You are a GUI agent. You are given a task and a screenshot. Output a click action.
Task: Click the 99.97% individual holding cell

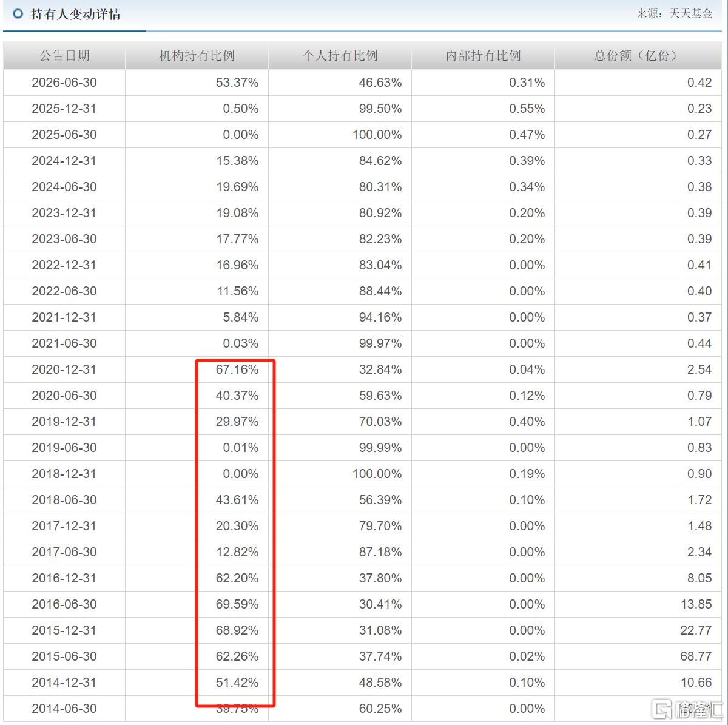coord(380,343)
